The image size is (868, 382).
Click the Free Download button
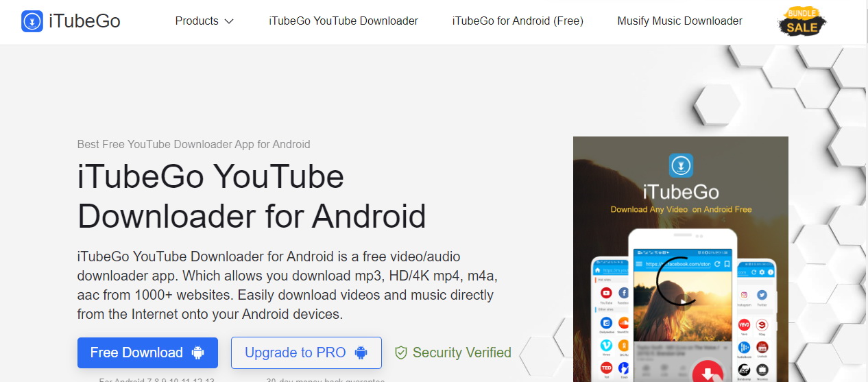pos(147,353)
